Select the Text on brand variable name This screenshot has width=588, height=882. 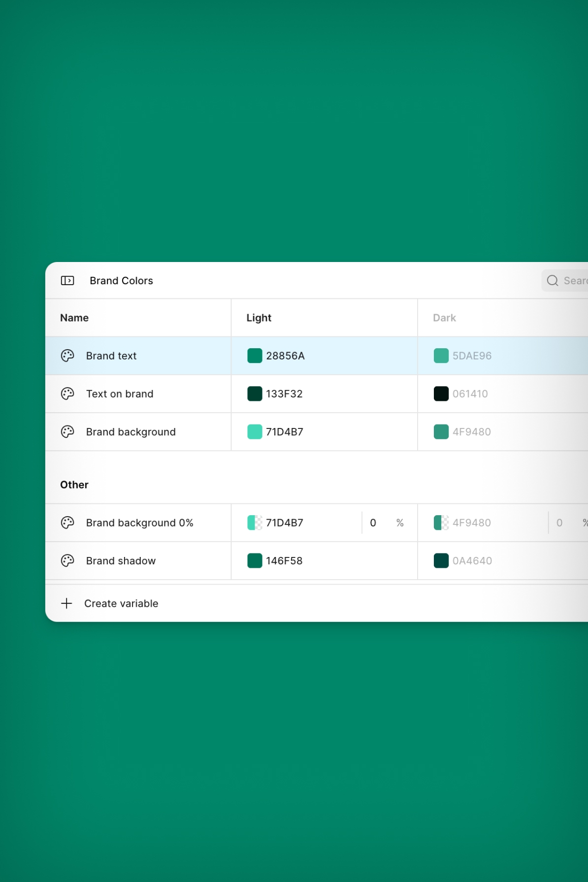pos(120,394)
